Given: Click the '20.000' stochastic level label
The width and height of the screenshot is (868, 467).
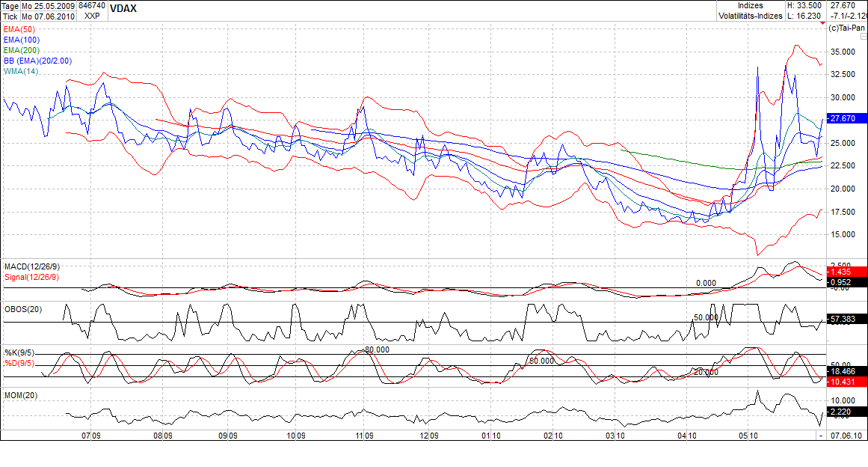Looking at the screenshot, I should click(706, 372).
